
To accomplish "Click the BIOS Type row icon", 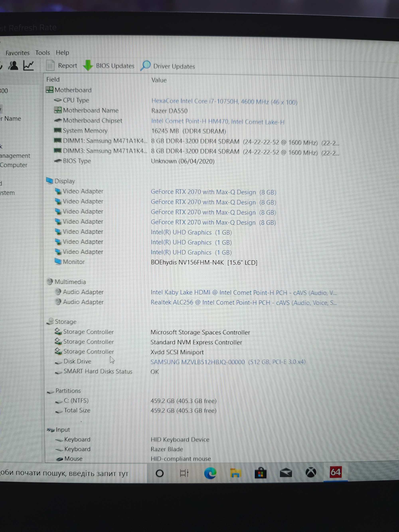I will tap(58, 161).
